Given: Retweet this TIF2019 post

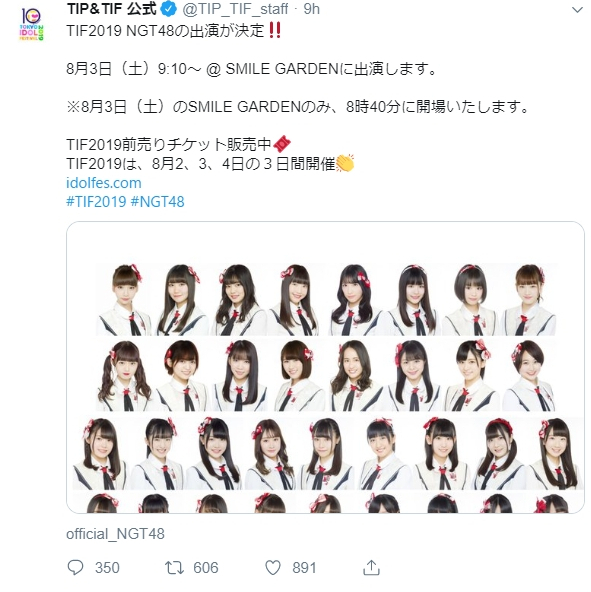Looking at the screenshot, I should coord(174,567).
